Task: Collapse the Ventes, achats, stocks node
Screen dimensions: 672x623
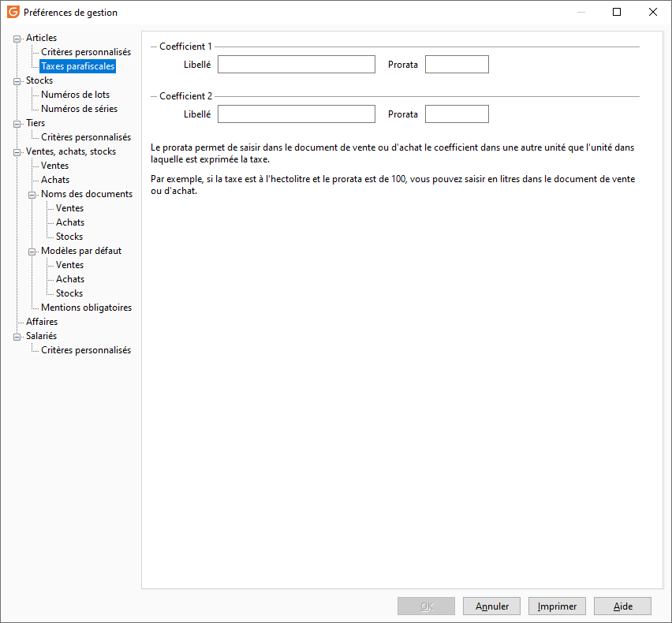Action: (x=17, y=152)
